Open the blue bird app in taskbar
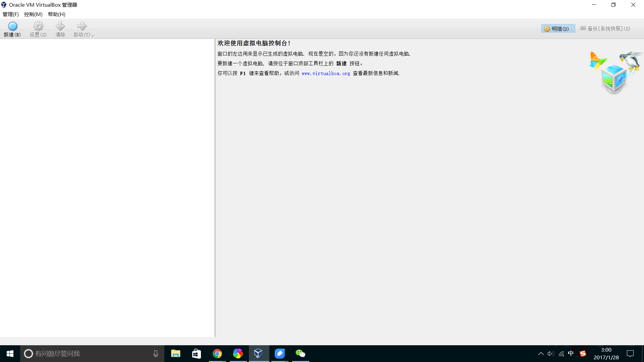 [280, 354]
